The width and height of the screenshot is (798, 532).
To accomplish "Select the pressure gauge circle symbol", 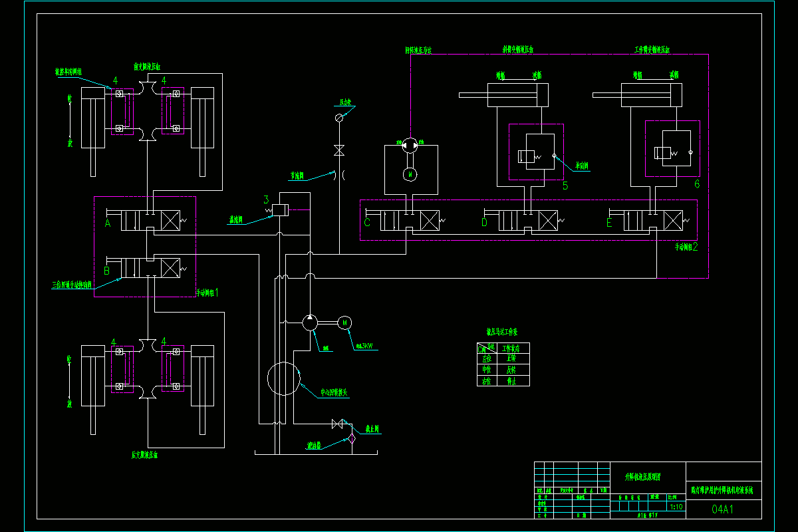I will pyautogui.click(x=339, y=118).
